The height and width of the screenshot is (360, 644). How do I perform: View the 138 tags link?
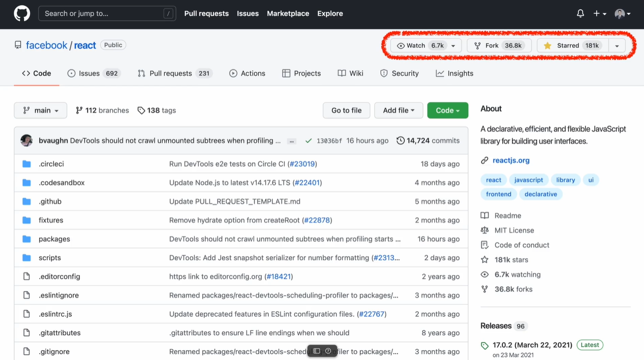point(156,110)
